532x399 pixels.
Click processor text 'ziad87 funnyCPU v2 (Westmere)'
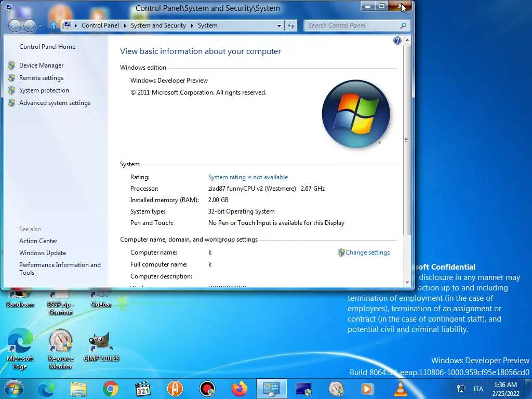(252, 189)
